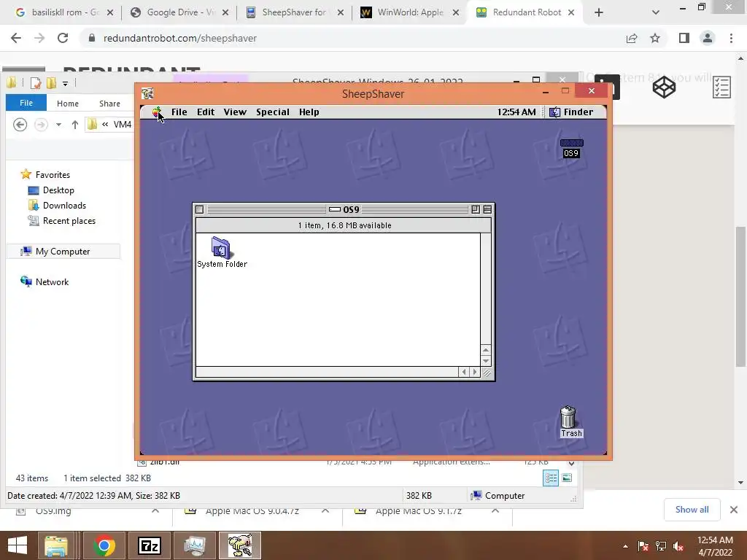The image size is (747, 560).
Task: Click the SheepShaver window title icon
Action: coord(147,93)
